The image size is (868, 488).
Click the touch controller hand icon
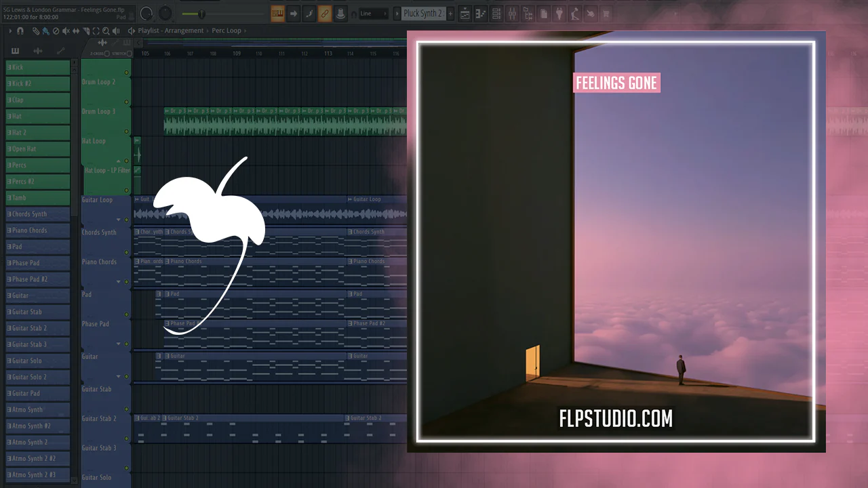pos(591,14)
